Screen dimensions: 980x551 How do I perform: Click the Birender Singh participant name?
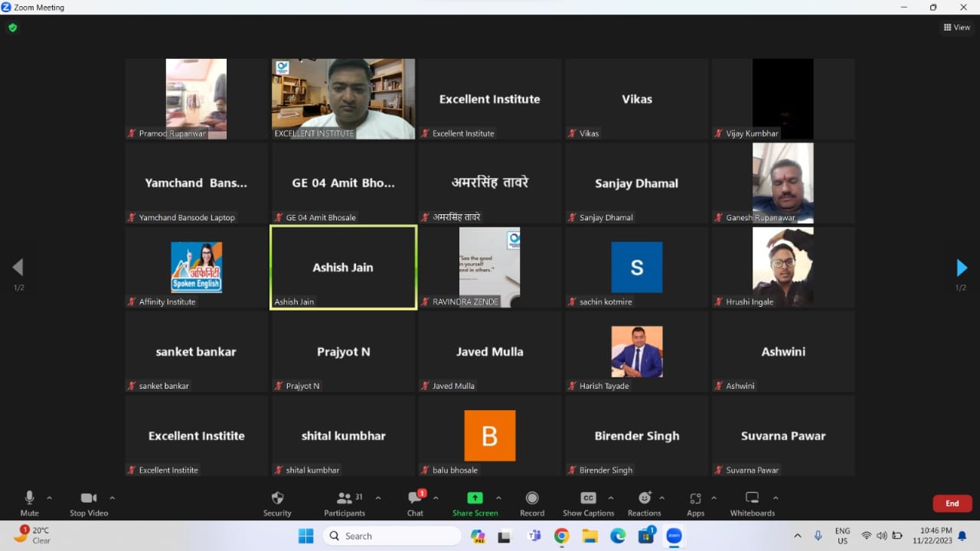click(637, 435)
